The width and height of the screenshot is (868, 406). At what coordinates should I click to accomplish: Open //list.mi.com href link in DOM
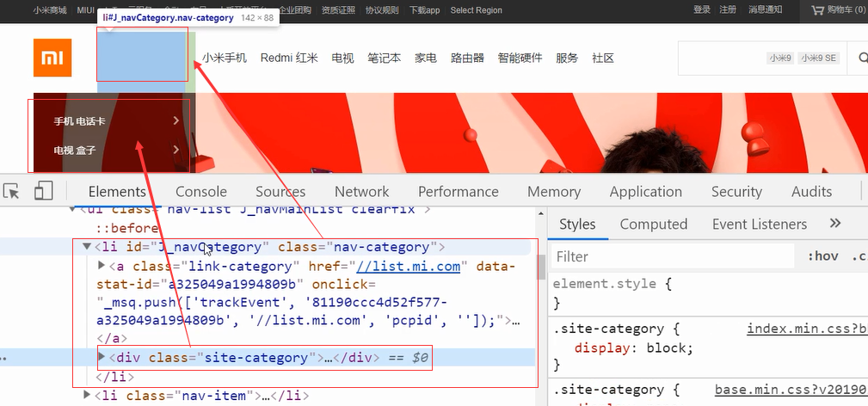[x=409, y=267]
